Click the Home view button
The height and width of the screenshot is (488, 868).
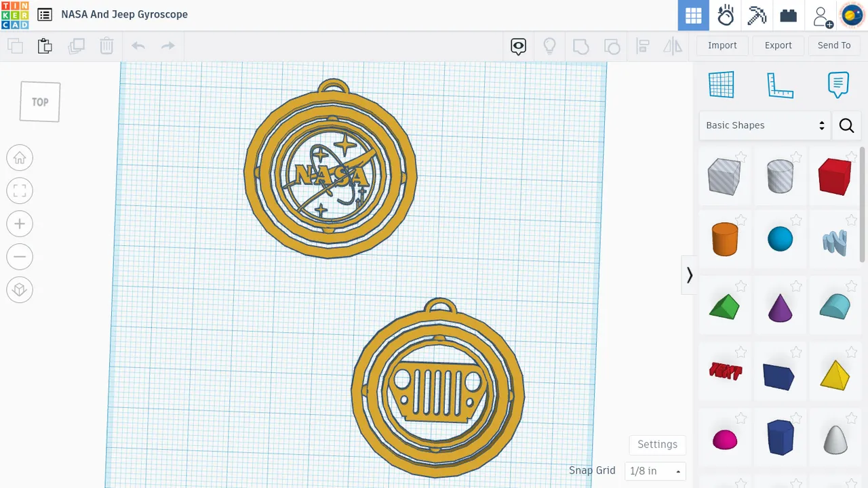click(20, 159)
